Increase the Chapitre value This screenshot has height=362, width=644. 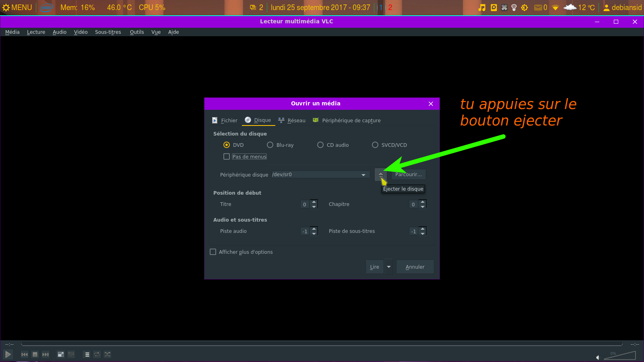422,202
